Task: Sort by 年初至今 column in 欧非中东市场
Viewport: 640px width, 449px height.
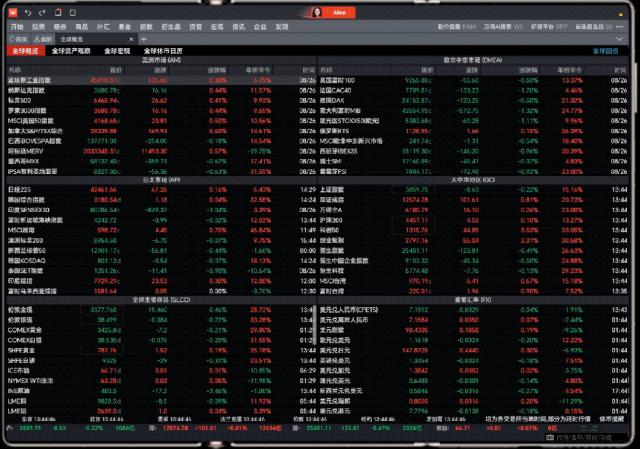Action: pyautogui.click(x=572, y=69)
